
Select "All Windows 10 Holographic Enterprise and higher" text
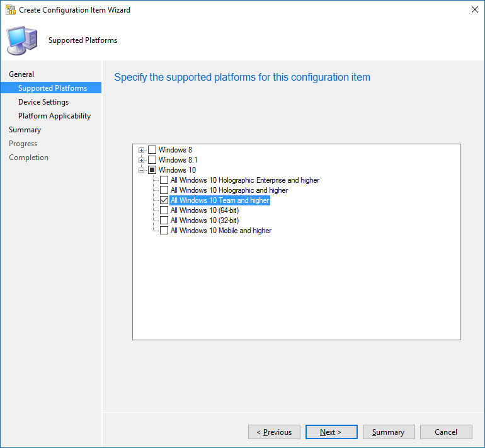coord(245,180)
